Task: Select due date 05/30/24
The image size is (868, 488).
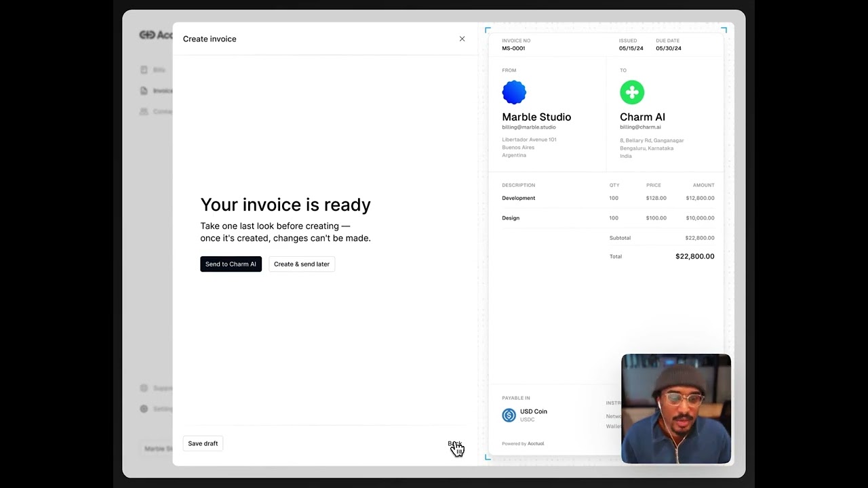Action: [x=669, y=49]
